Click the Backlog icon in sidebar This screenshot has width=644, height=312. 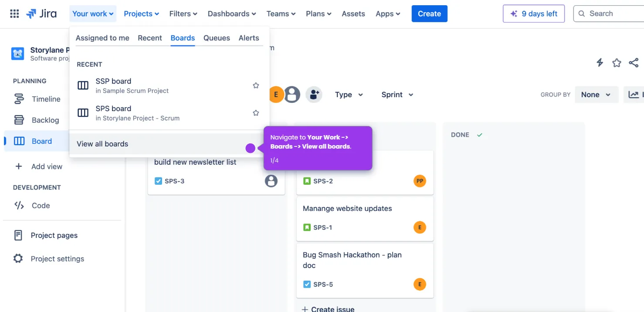[x=19, y=120]
